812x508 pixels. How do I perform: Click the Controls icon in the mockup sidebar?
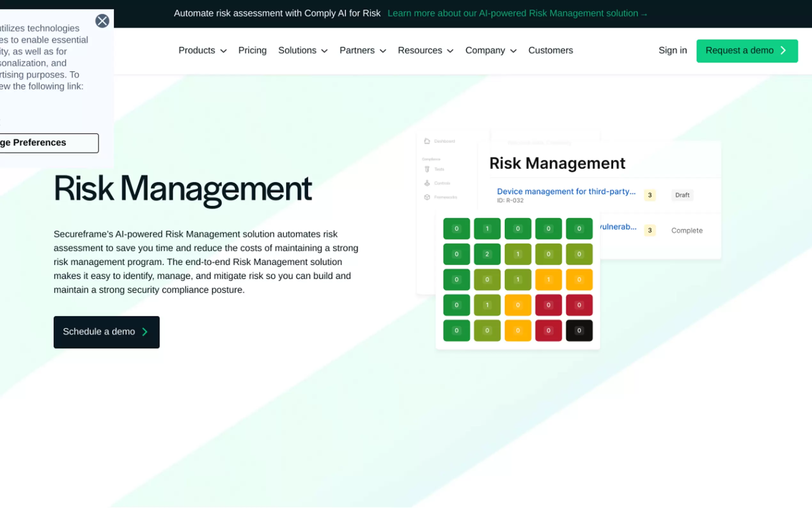point(427,183)
